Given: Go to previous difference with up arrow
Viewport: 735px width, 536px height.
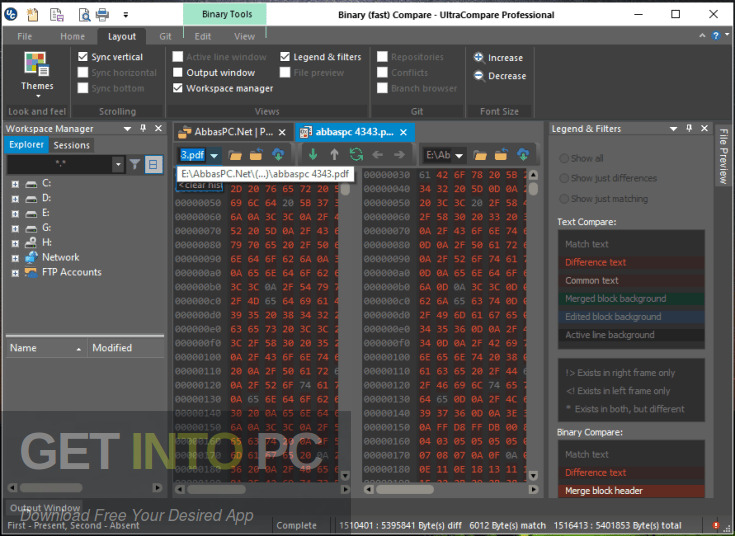Looking at the screenshot, I should point(334,154).
